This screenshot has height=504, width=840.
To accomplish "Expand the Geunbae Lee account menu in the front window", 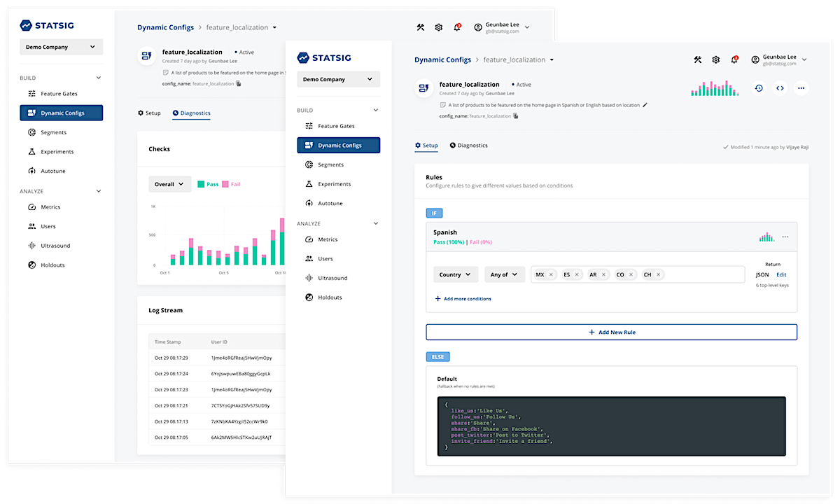I will 804,59.
